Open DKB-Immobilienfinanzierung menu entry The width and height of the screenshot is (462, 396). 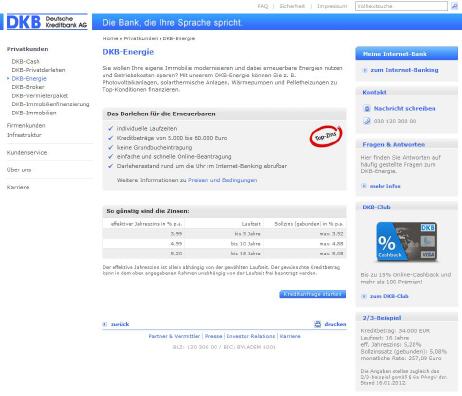click(50, 104)
